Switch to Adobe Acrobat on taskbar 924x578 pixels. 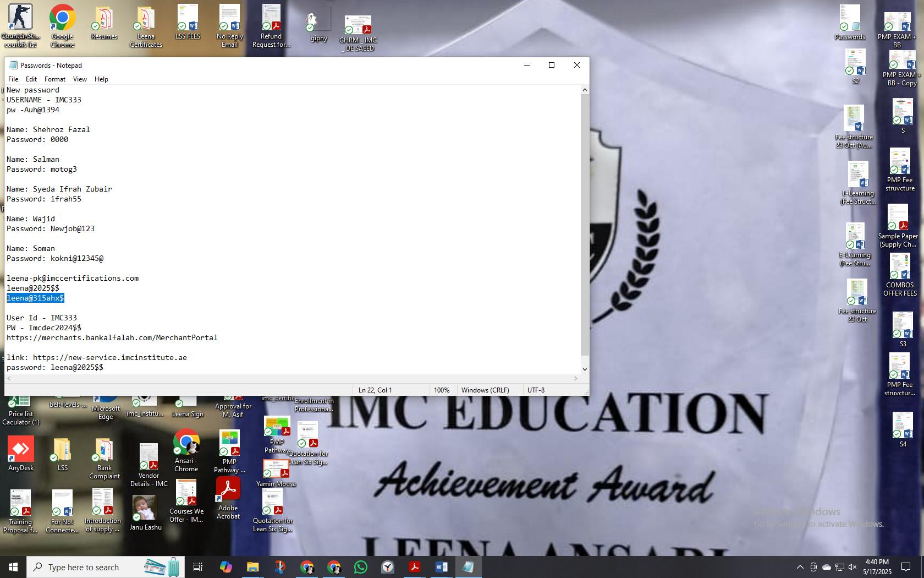[415, 567]
